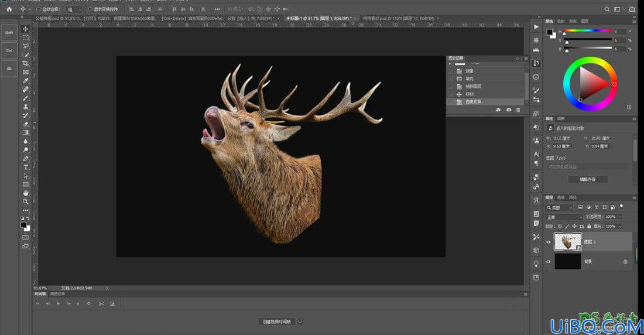The height and width of the screenshot is (335, 644).
Task: Select the Lasso tool
Action: [x=25, y=46]
